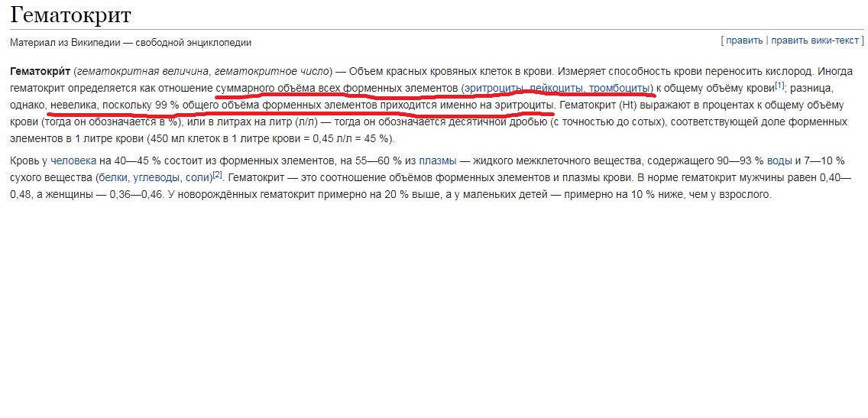Click the 'править' edit link
868x418 pixels.
(x=744, y=40)
